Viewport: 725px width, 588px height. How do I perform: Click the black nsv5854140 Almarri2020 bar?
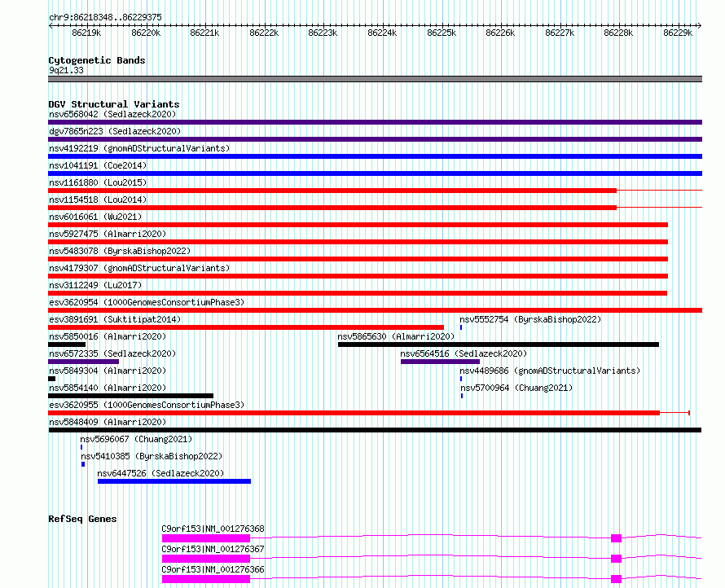pyautogui.click(x=131, y=396)
